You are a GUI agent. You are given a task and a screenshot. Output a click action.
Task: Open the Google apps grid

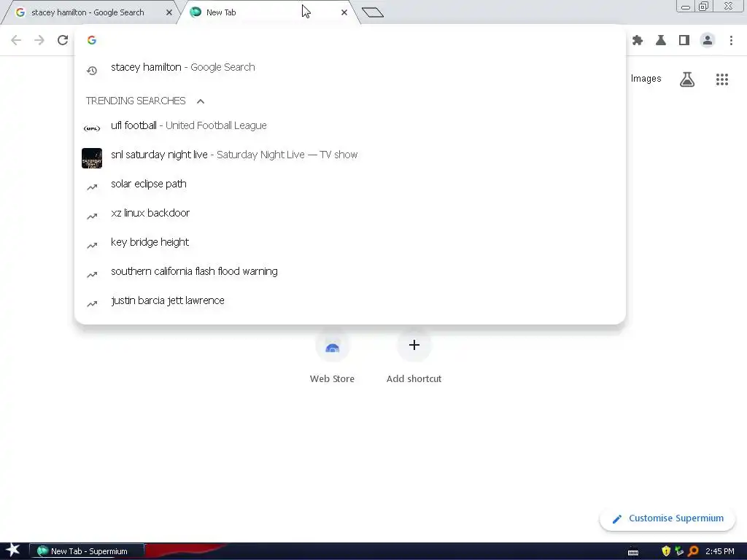[722, 79]
